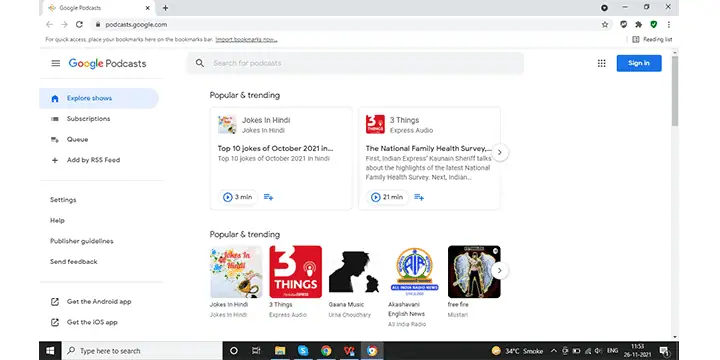Click the page vertical scrollbar
This screenshot has width=720, height=360.
[x=675, y=92]
